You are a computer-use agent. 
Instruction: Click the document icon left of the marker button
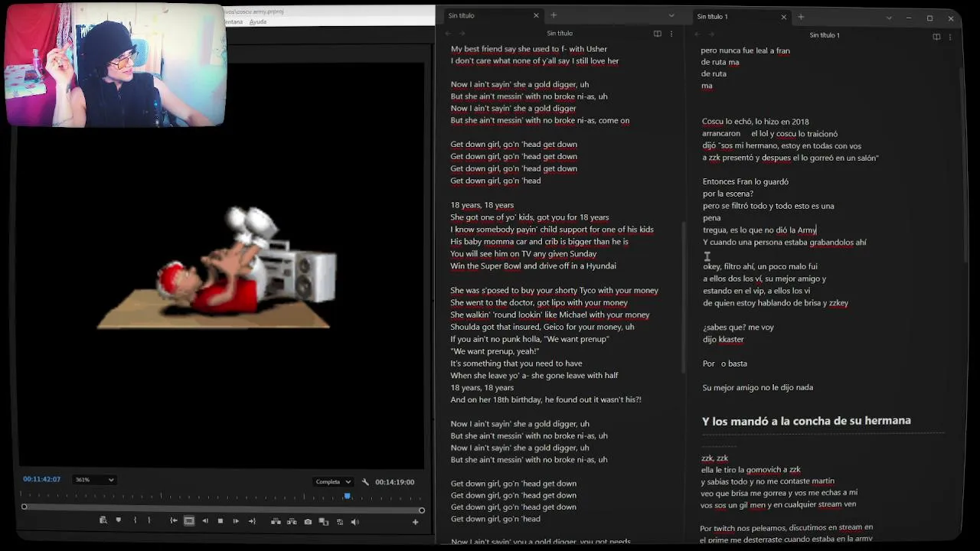point(103,520)
